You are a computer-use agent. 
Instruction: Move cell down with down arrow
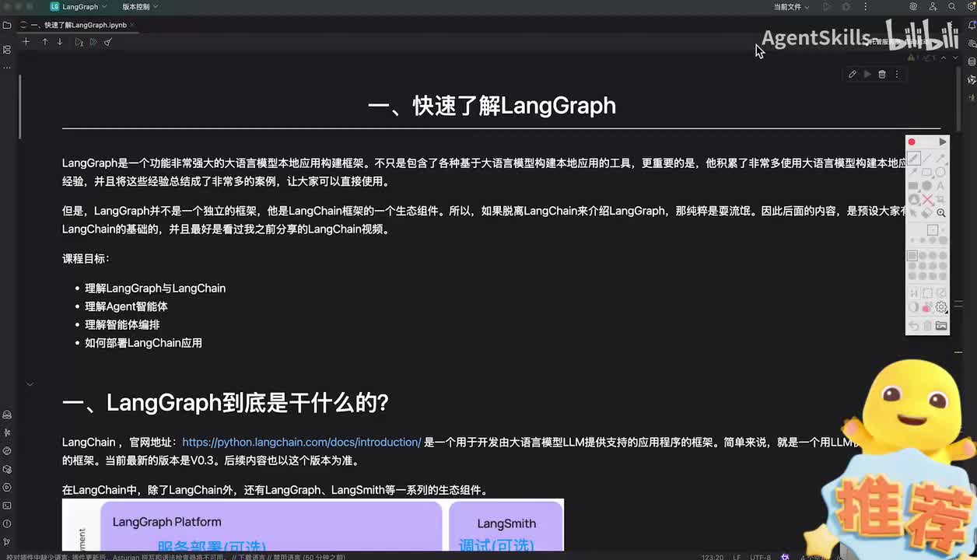coord(60,42)
